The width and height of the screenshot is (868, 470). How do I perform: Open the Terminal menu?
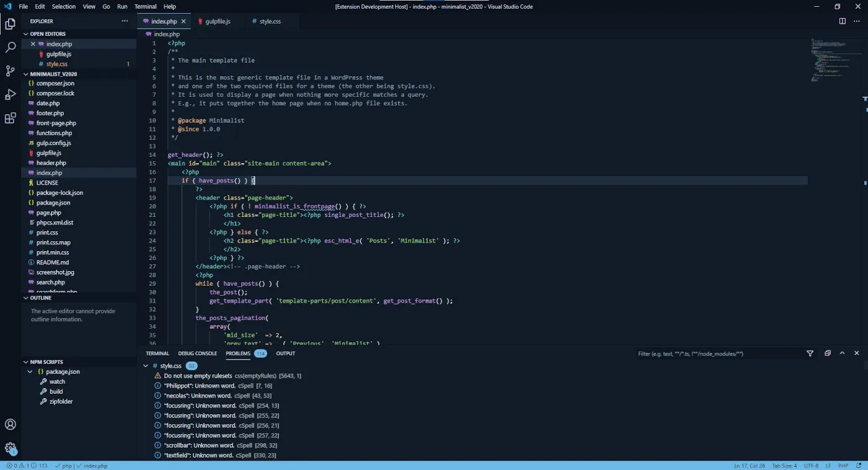click(145, 7)
